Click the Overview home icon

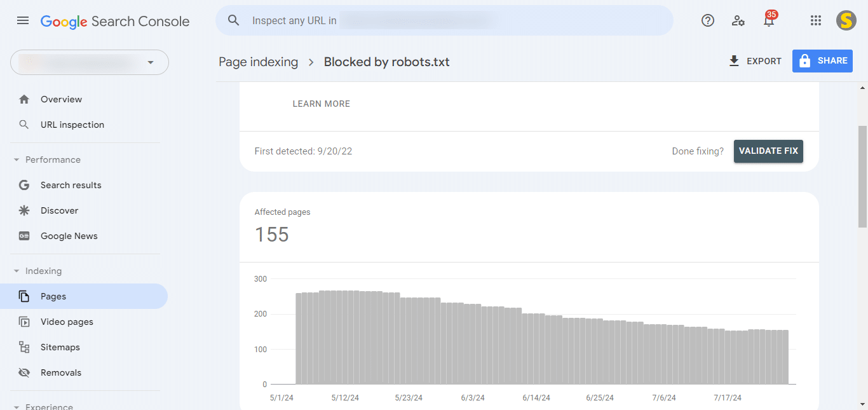pos(24,99)
